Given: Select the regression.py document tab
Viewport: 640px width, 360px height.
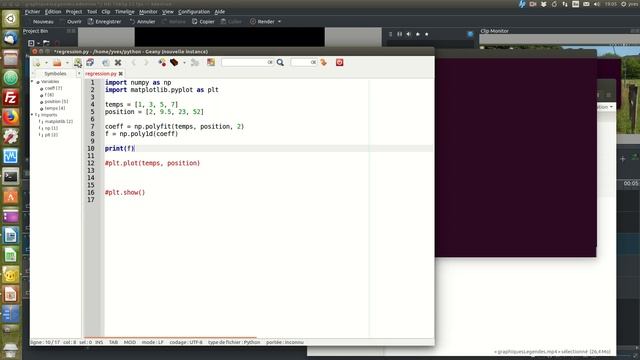Looking at the screenshot, I should click(101, 73).
